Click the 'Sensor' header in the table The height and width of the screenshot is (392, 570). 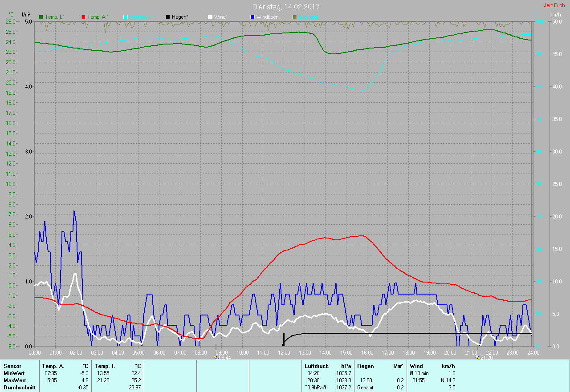point(12,366)
